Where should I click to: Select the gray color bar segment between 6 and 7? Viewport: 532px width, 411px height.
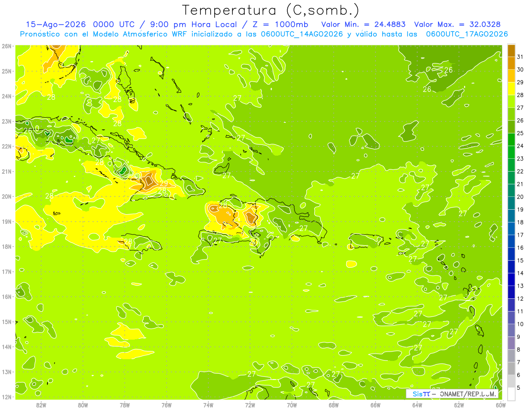[x=511, y=368]
